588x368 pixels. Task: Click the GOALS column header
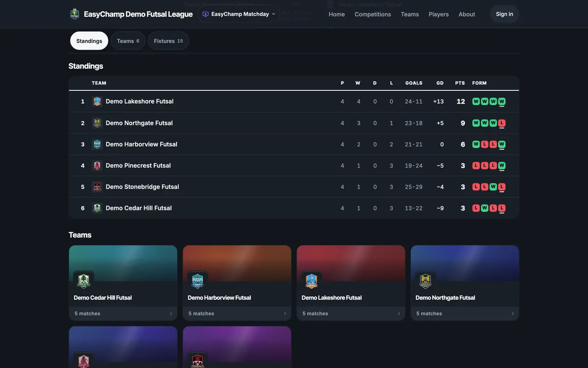click(x=414, y=83)
